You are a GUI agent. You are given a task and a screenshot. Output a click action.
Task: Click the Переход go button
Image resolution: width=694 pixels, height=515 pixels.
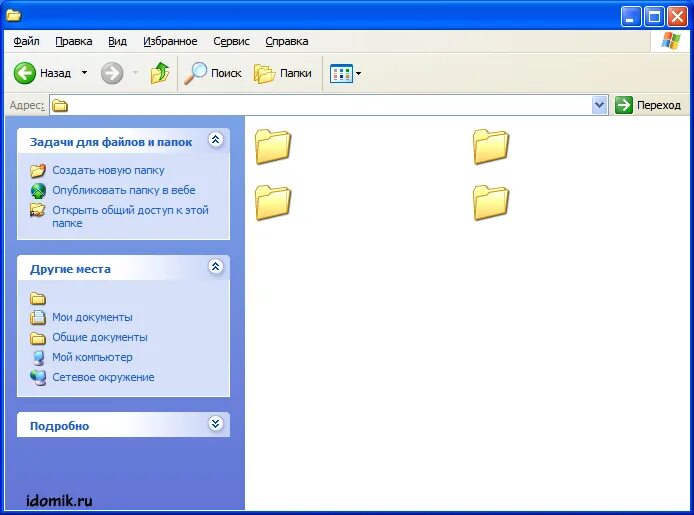click(x=648, y=105)
